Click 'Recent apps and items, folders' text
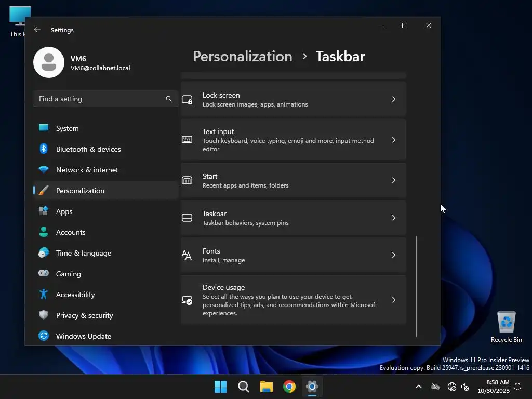This screenshot has height=399, width=532. tap(245, 185)
